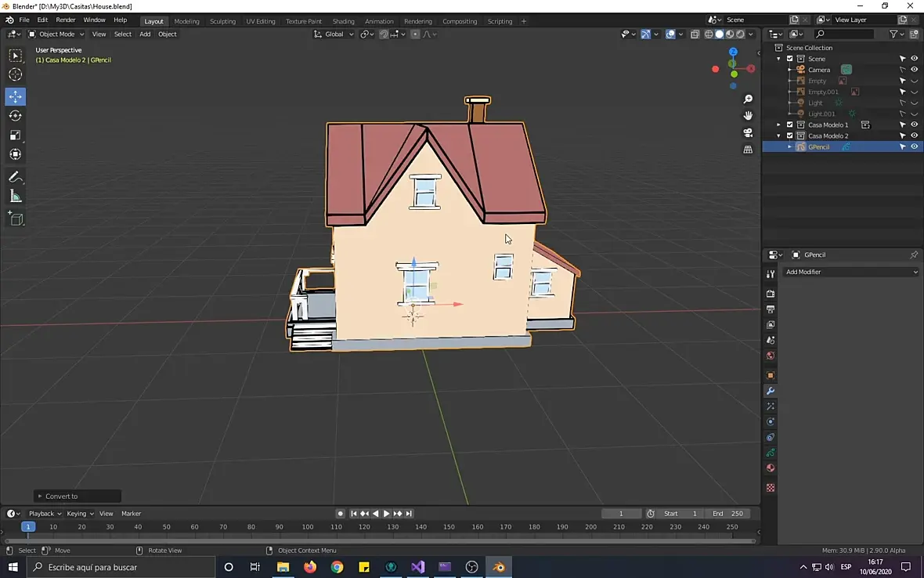Uncheck the Casa Modelo 1 collection checkbox
This screenshot has width=924, height=578.
click(x=790, y=125)
